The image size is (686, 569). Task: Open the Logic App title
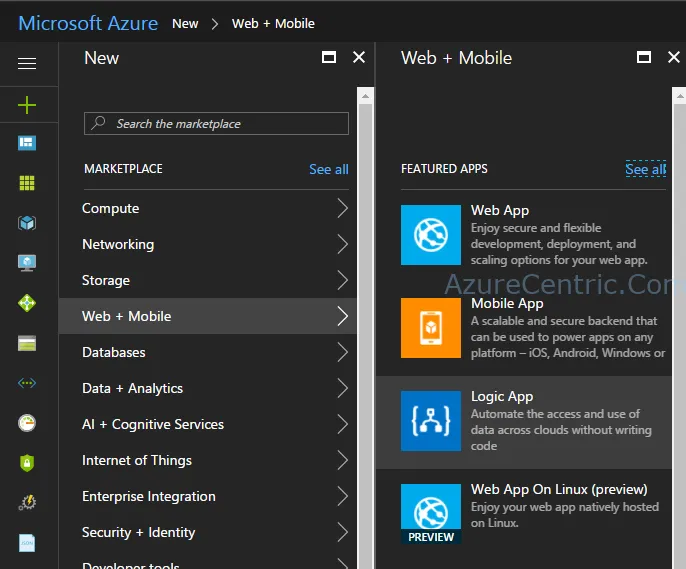502,396
